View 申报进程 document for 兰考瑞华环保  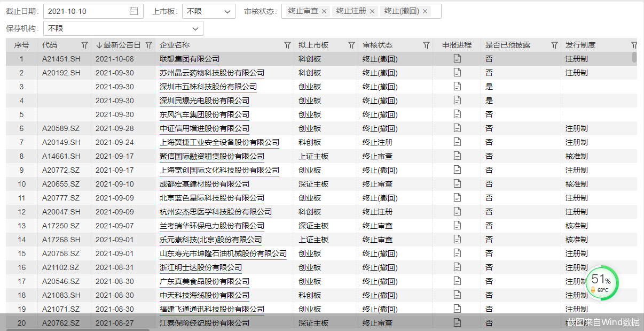pos(457,226)
